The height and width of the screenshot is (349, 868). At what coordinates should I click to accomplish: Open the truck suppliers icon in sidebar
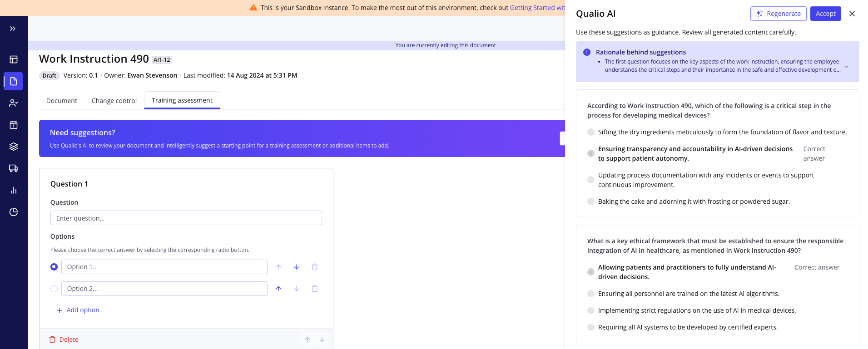14,168
